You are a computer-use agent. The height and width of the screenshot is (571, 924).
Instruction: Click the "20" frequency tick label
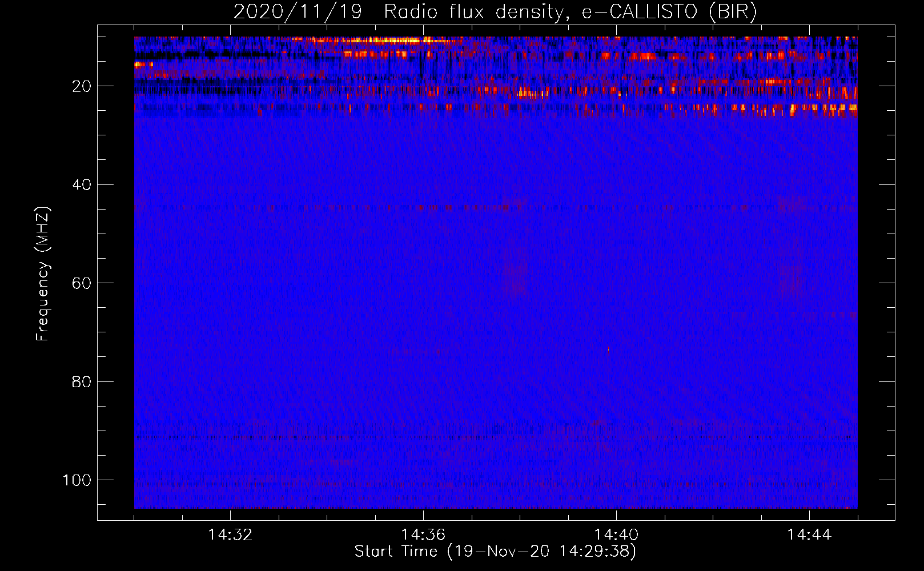click(82, 86)
